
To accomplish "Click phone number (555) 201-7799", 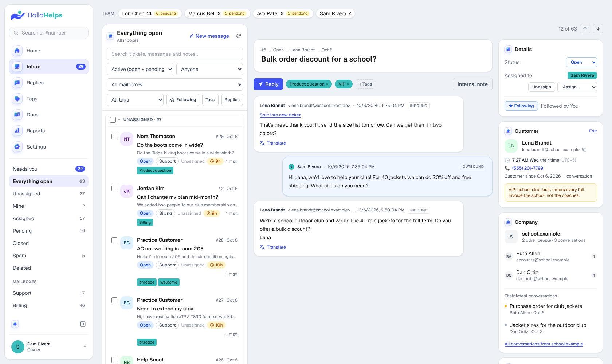I will point(527,168).
